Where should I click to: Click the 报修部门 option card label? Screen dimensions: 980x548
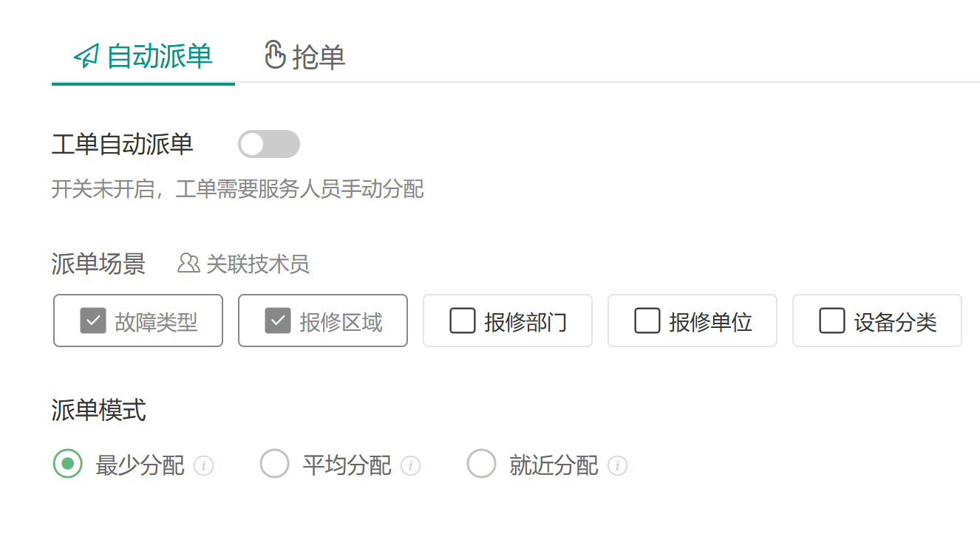coord(526,322)
